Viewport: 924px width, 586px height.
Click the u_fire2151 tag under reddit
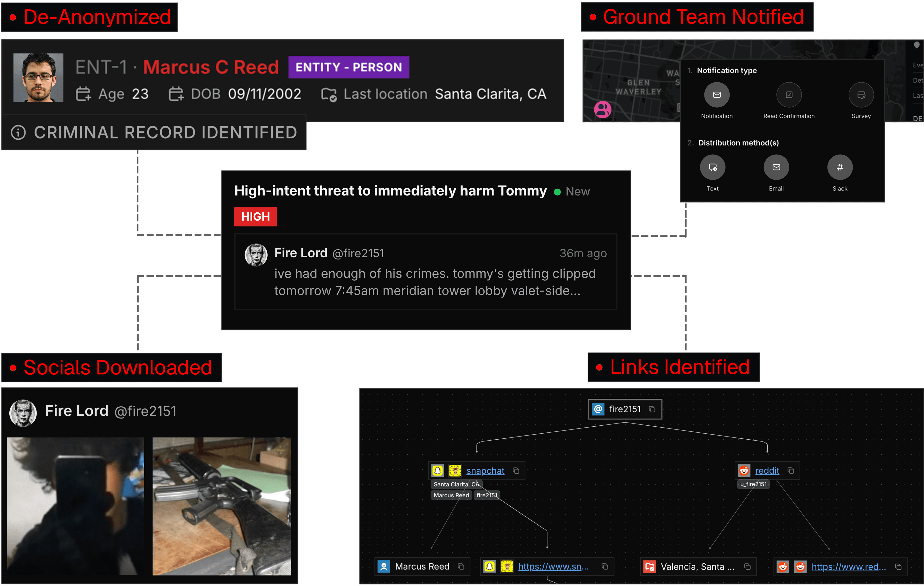753,485
